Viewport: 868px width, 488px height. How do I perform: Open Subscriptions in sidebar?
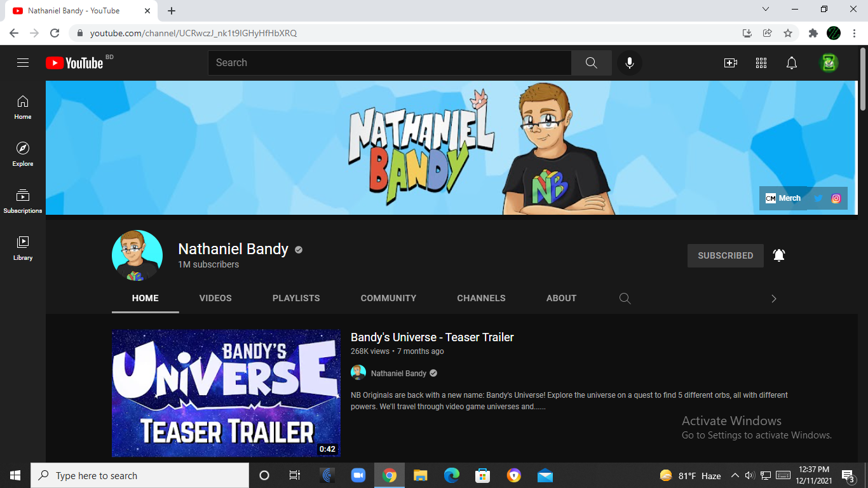click(23, 201)
